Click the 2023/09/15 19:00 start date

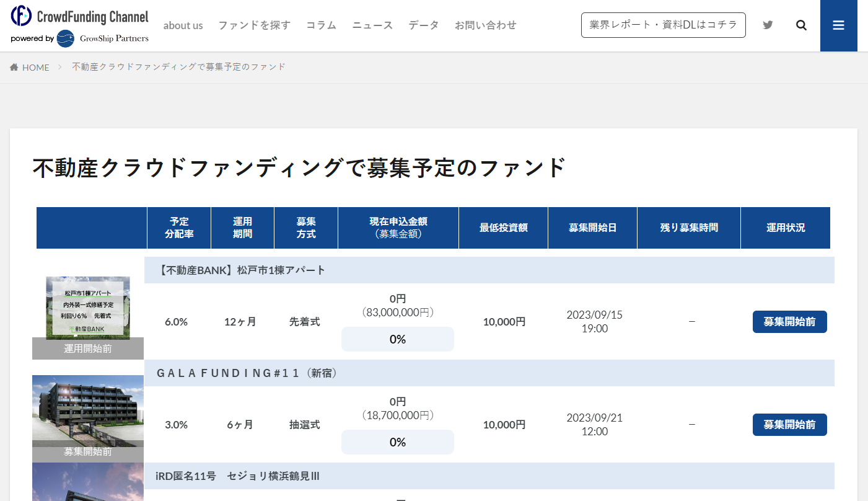(x=595, y=322)
